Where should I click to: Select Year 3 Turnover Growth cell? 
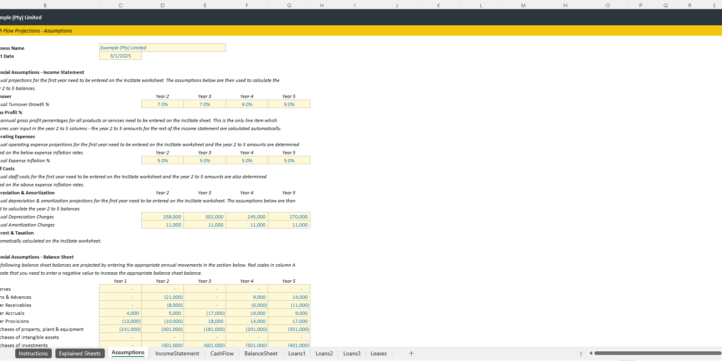point(204,104)
